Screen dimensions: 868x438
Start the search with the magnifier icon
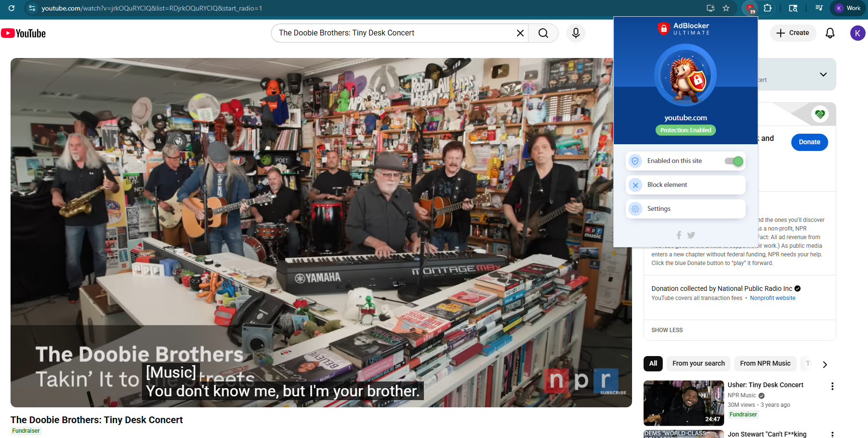point(543,33)
